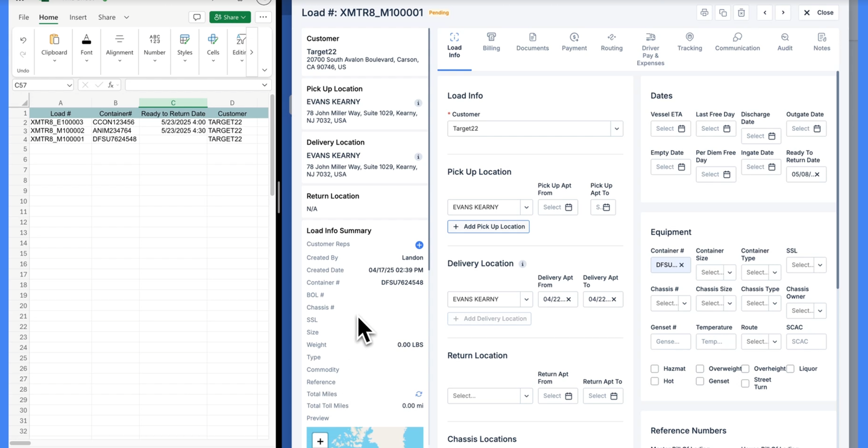Zoom in on the map preview
The image size is (868, 448).
pyautogui.click(x=320, y=441)
